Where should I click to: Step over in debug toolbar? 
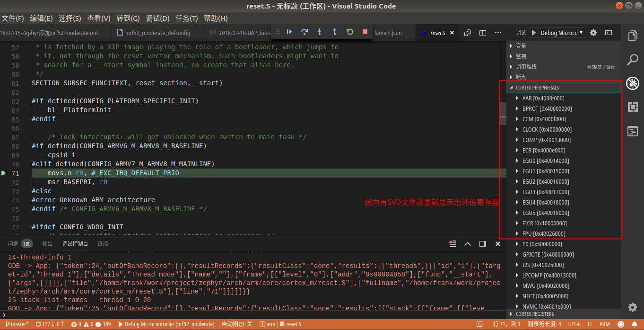coord(305,32)
